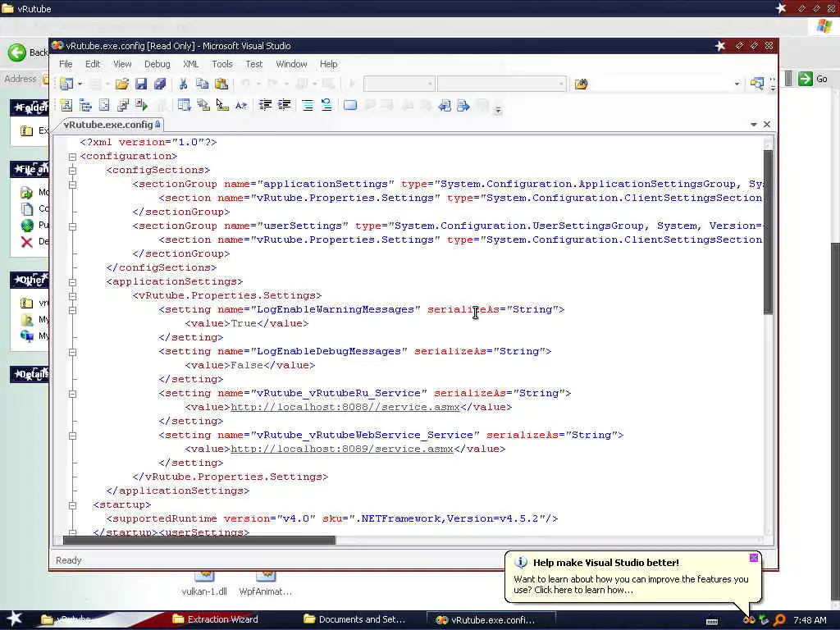The width and height of the screenshot is (840, 630).
Task: Open Text Editor toolbar options overflow arrow
Action: (x=498, y=110)
